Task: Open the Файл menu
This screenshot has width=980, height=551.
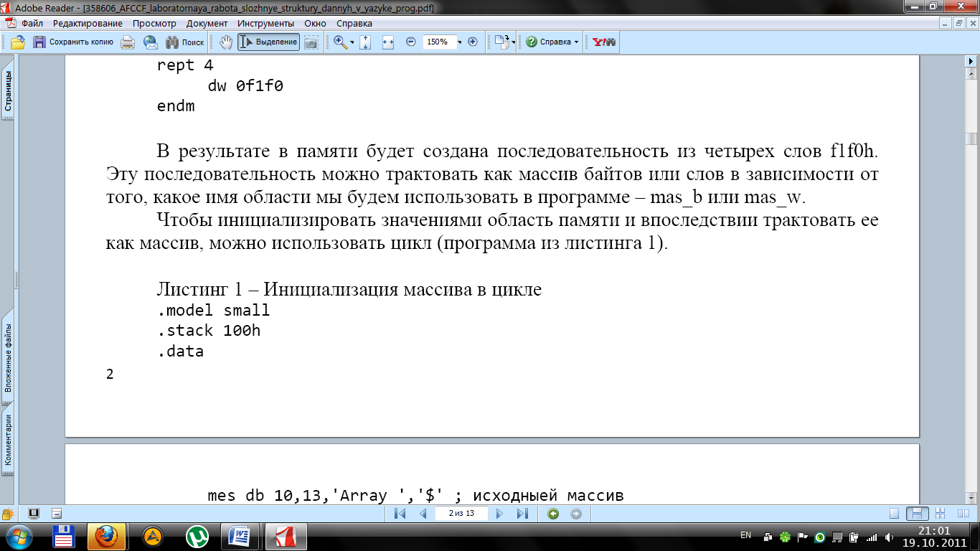Action: click(x=32, y=23)
